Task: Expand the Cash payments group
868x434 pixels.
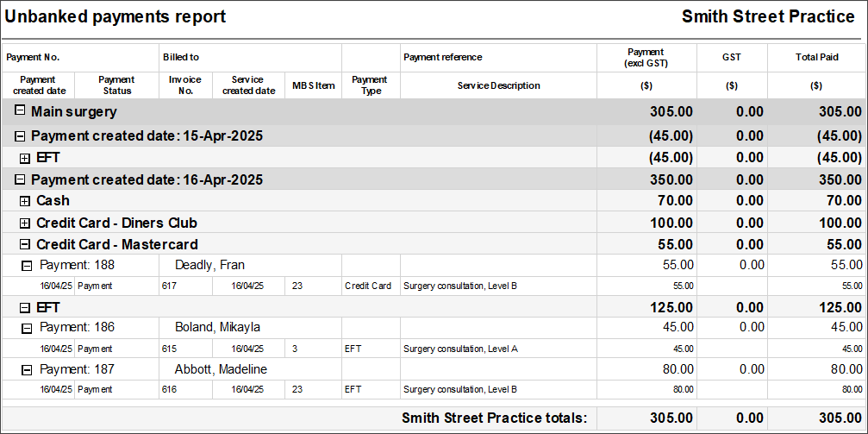Action: coord(25,201)
